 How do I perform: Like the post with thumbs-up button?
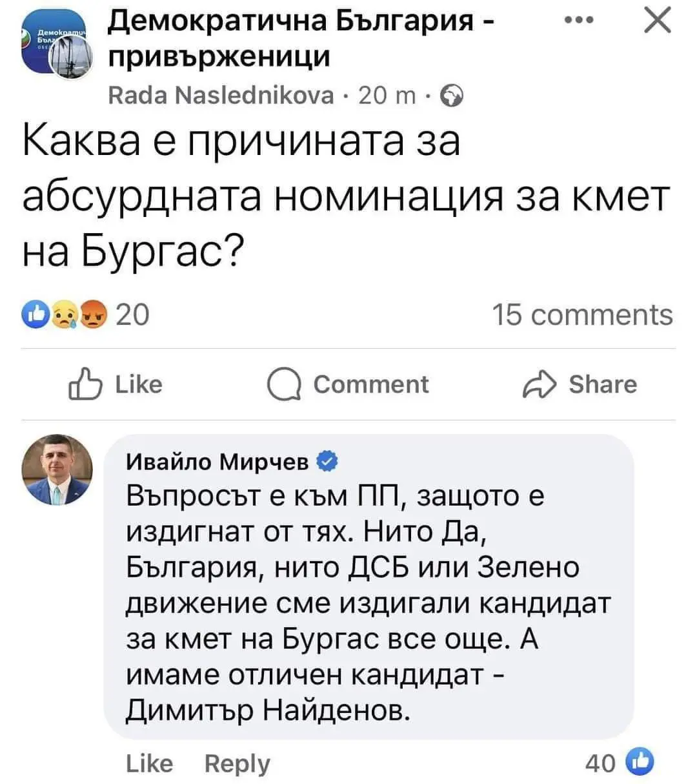pos(116,385)
